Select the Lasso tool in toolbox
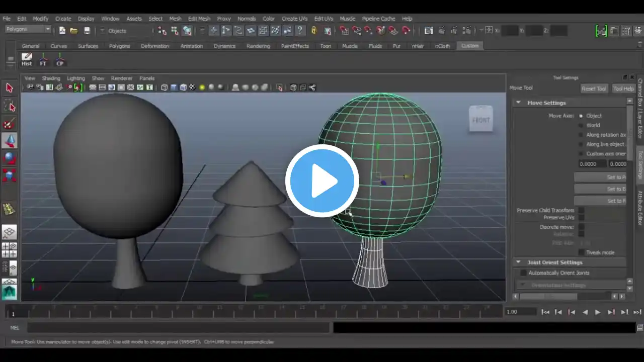The image size is (644, 362). click(x=9, y=106)
